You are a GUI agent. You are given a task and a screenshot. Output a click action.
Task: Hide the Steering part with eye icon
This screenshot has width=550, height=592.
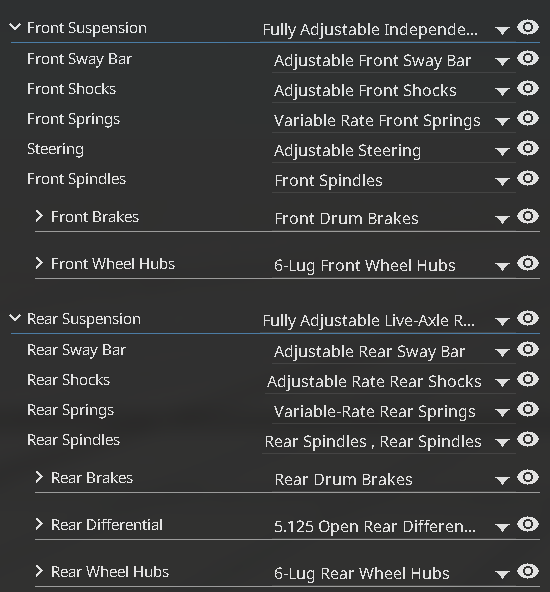(528, 148)
